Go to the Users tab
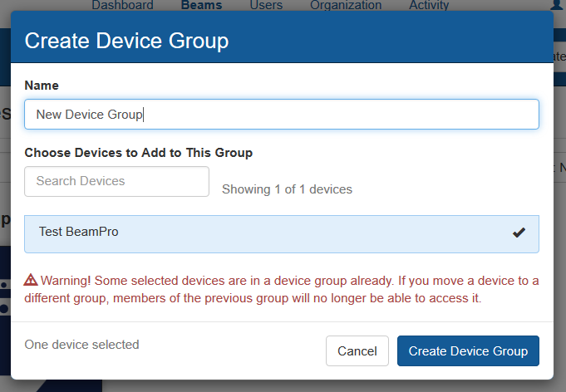 pyautogui.click(x=266, y=5)
